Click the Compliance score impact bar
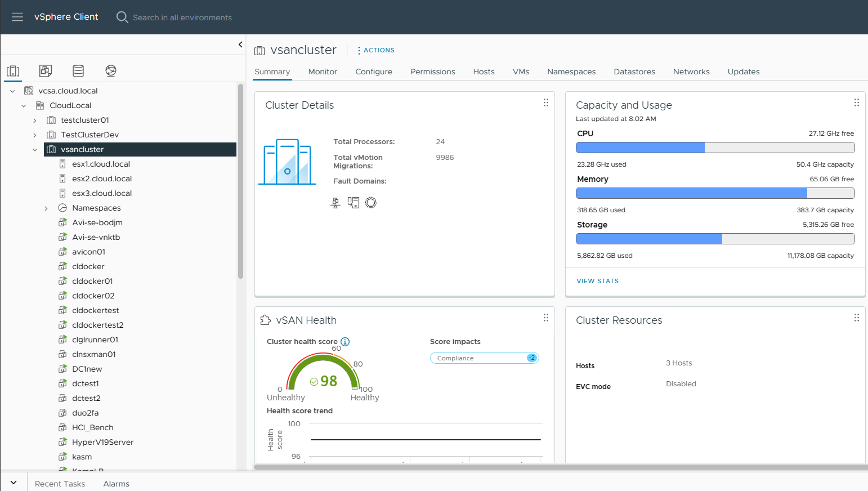Viewport: 868px width, 491px height. [x=484, y=358]
